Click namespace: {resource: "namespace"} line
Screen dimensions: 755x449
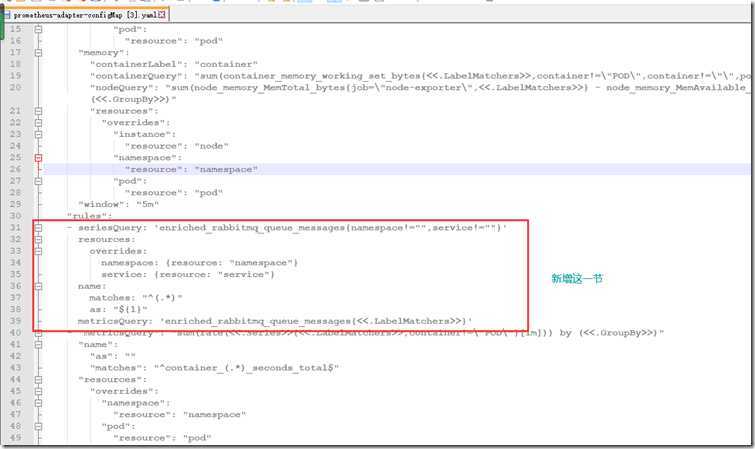(200, 263)
